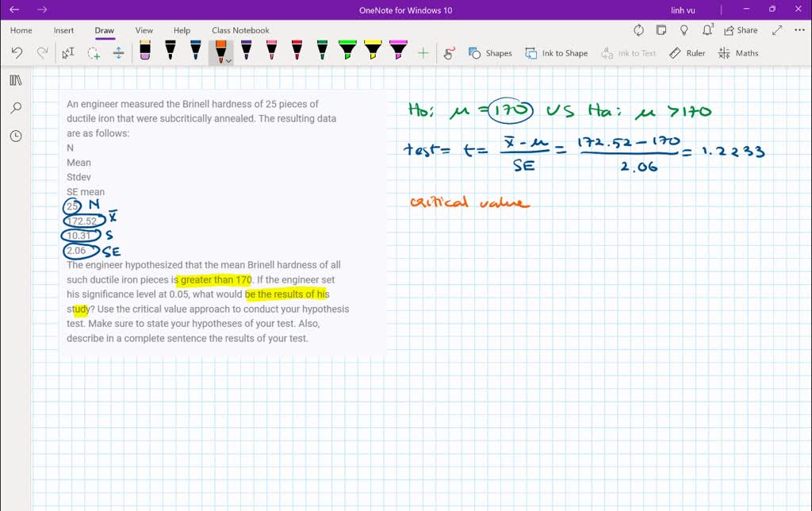Open recent notes clock icon
Image resolution: width=812 pixels, height=511 pixels.
point(16,136)
